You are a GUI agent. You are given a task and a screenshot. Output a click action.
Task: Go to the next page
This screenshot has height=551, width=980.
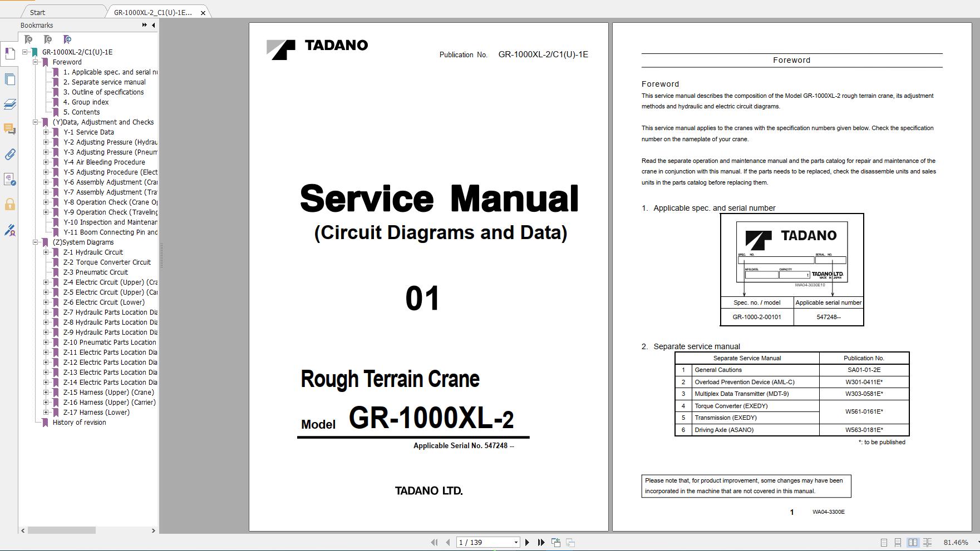pos(527,542)
